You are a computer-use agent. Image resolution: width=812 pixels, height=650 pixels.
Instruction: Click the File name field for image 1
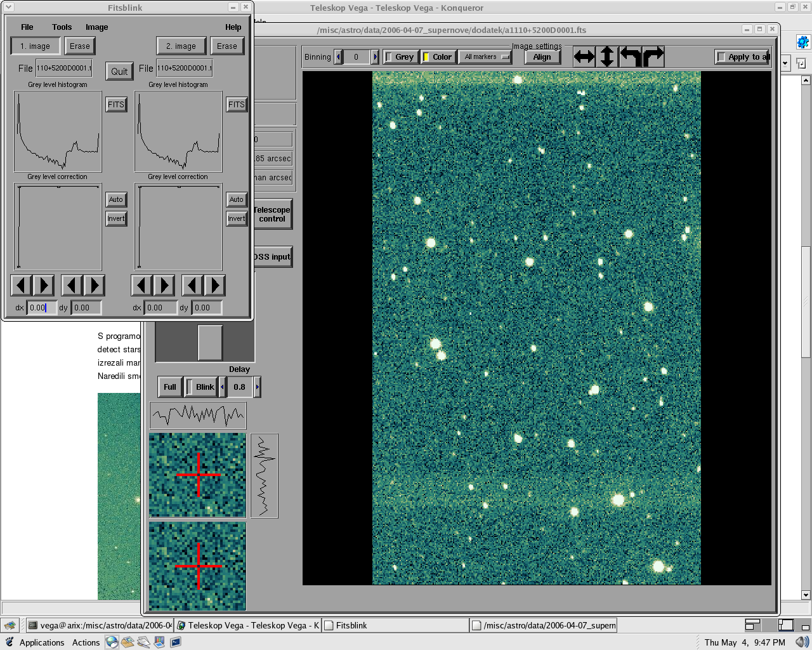64,68
